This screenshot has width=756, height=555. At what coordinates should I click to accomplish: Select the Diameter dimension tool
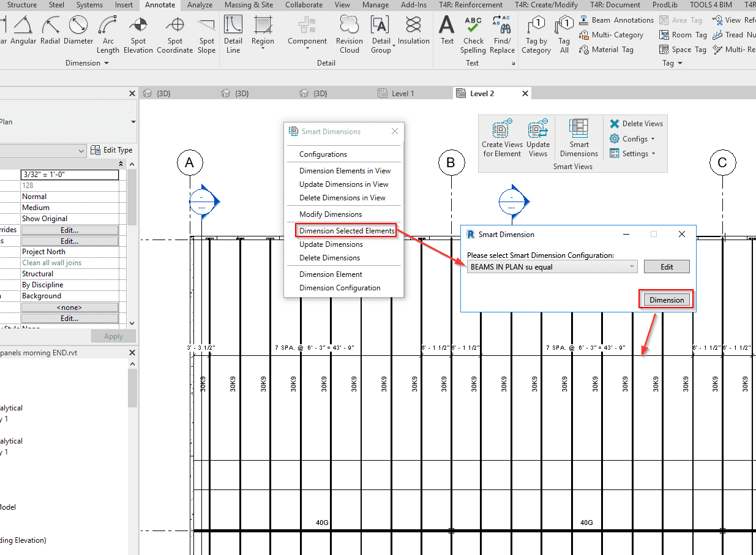(x=78, y=31)
